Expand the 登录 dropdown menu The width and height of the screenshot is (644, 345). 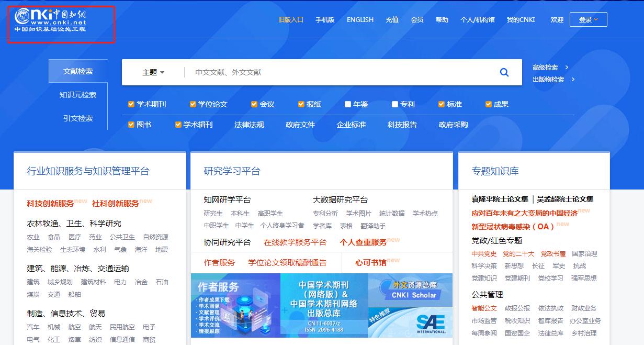(588, 19)
